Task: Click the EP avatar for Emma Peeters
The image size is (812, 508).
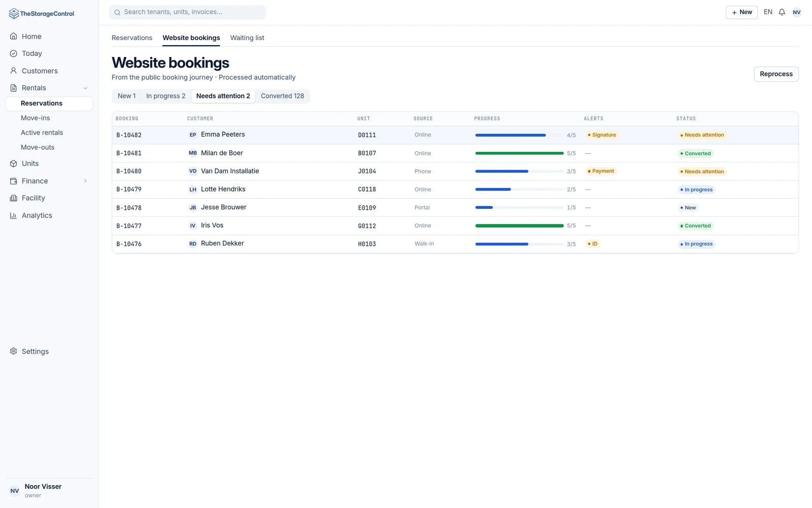Action: tap(193, 135)
